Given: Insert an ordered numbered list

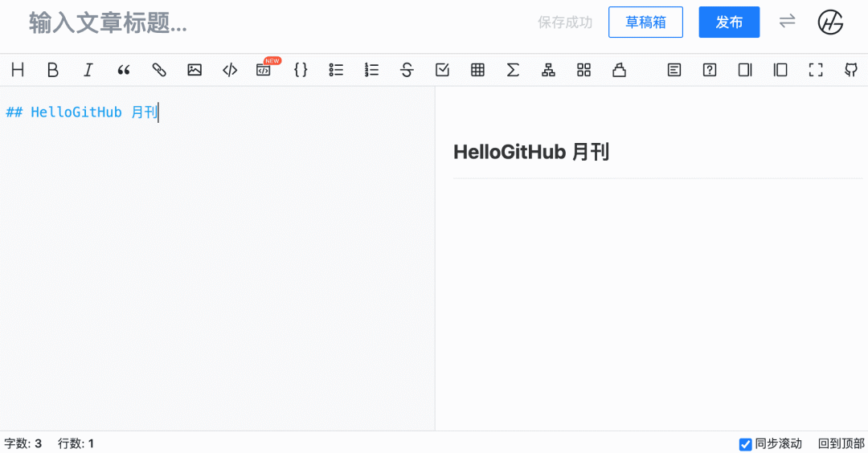Looking at the screenshot, I should (371, 70).
